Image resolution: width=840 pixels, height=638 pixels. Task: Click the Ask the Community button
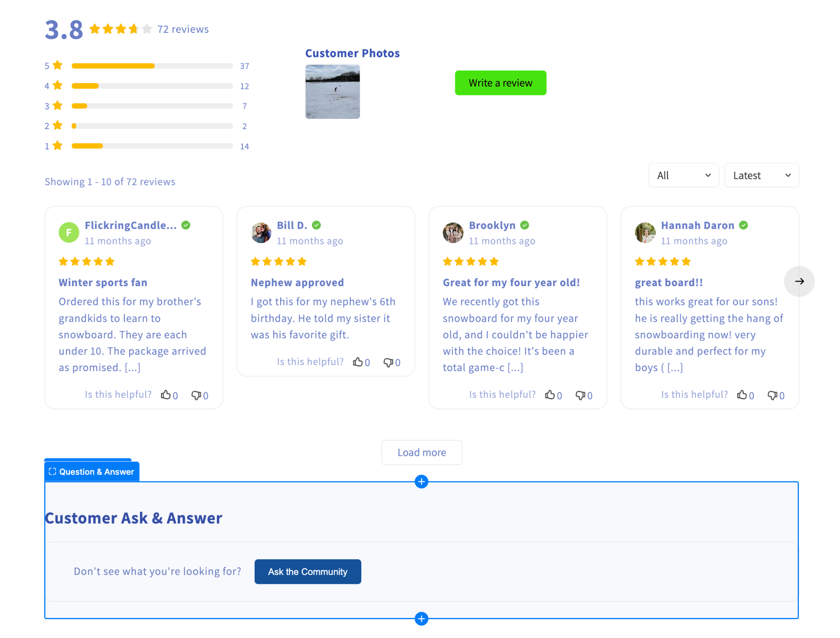[308, 572]
